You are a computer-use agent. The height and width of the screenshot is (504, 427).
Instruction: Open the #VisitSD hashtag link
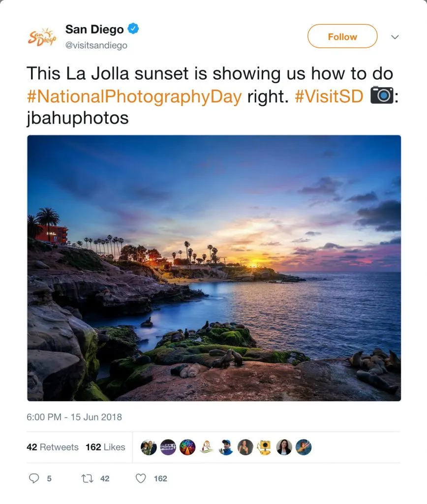tap(330, 96)
